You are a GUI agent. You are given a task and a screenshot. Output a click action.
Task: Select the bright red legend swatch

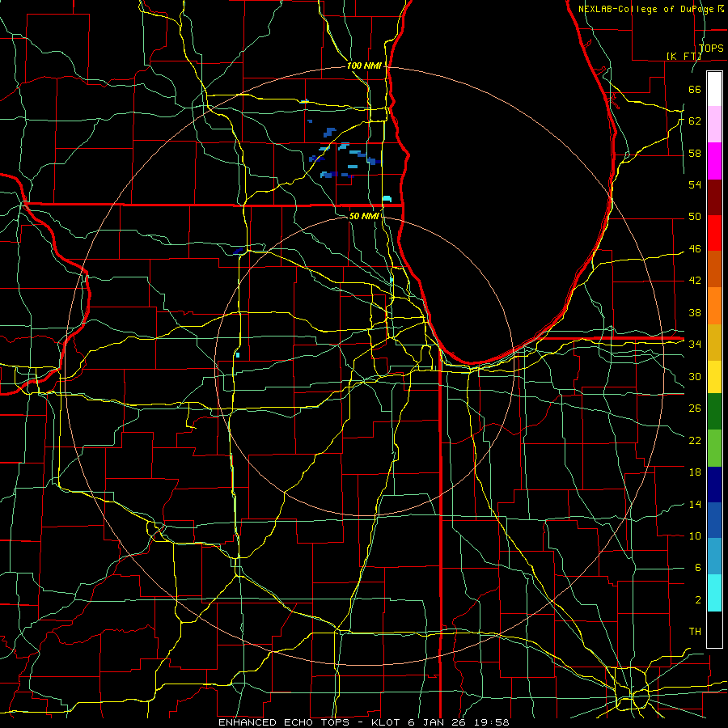click(x=714, y=234)
